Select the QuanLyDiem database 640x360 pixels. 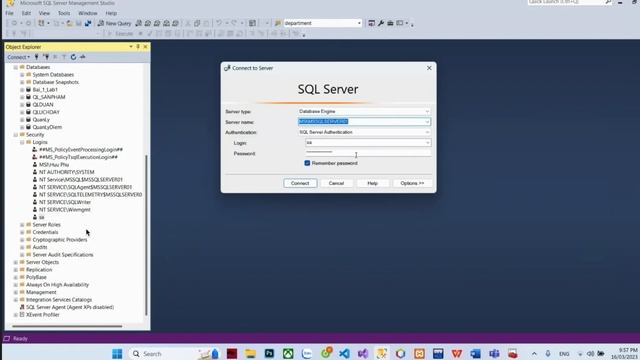click(47, 127)
